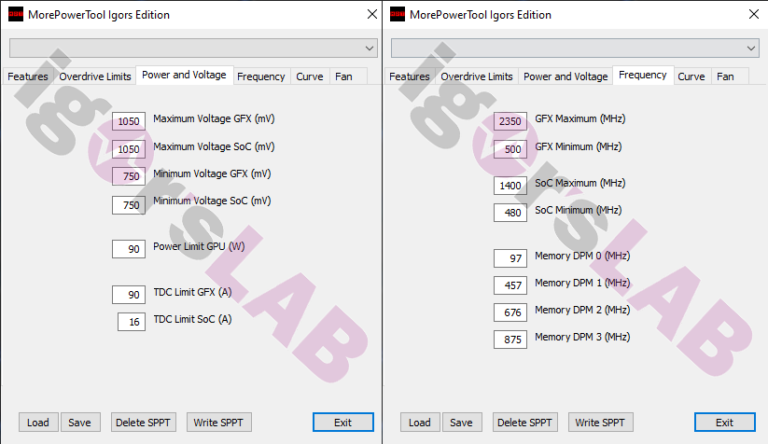Image resolution: width=768 pixels, height=444 pixels.
Task: Switch to the Features tab in the left window
Action: click(x=27, y=76)
